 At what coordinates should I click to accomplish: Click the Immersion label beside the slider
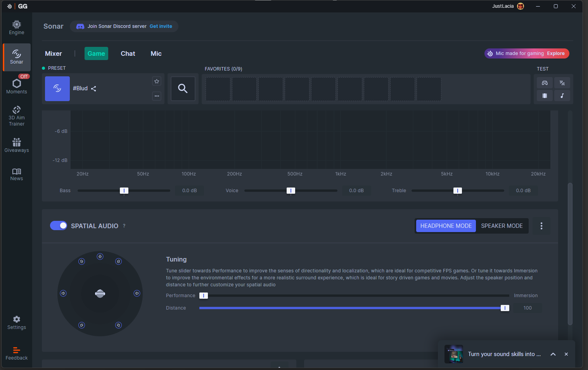[x=526, y=296]
